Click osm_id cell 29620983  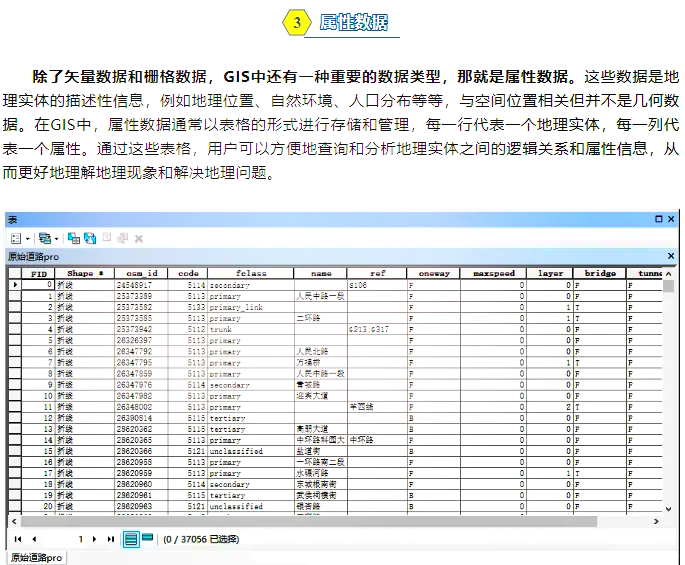(x=141, y=506)
